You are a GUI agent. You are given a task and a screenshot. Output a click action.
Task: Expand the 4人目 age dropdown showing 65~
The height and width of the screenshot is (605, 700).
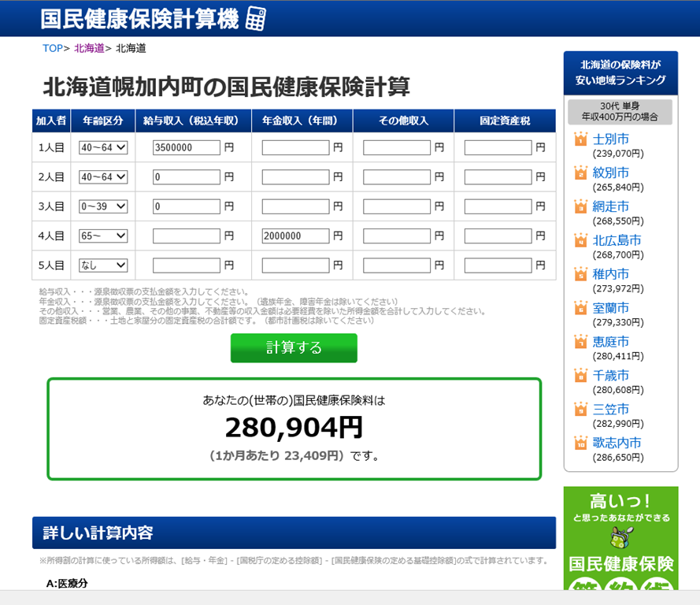103,236
